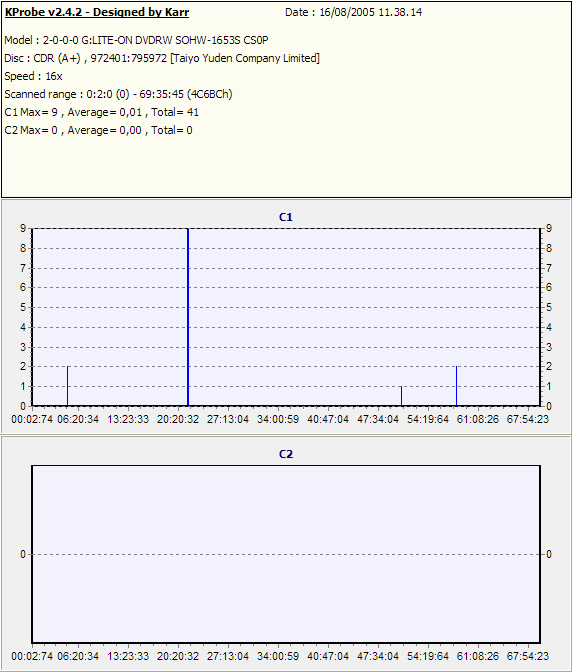
Task: Click the left 0 axis label on C2 chart
Action: [23, 554]
